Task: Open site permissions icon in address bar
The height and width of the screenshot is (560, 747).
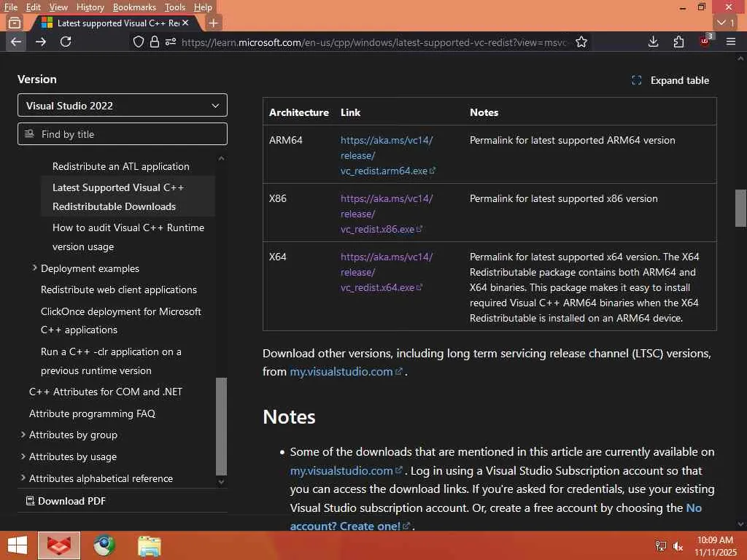Action: [x=171, y=42]
